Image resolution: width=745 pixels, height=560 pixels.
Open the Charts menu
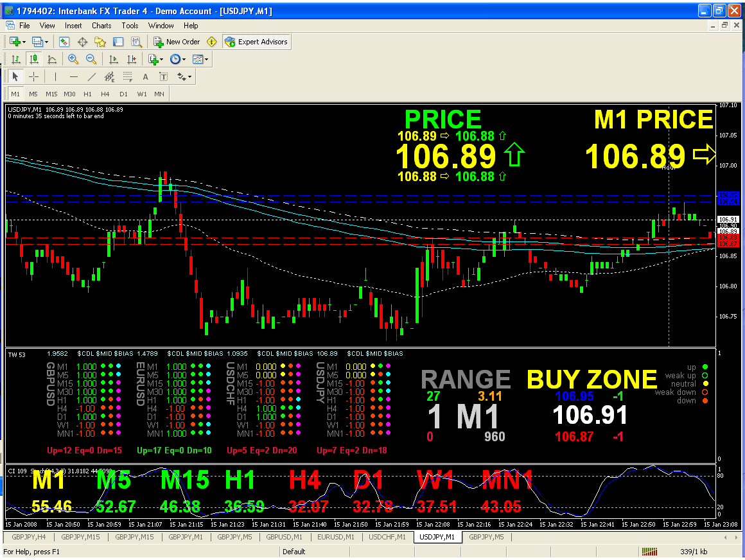(101, 26)
